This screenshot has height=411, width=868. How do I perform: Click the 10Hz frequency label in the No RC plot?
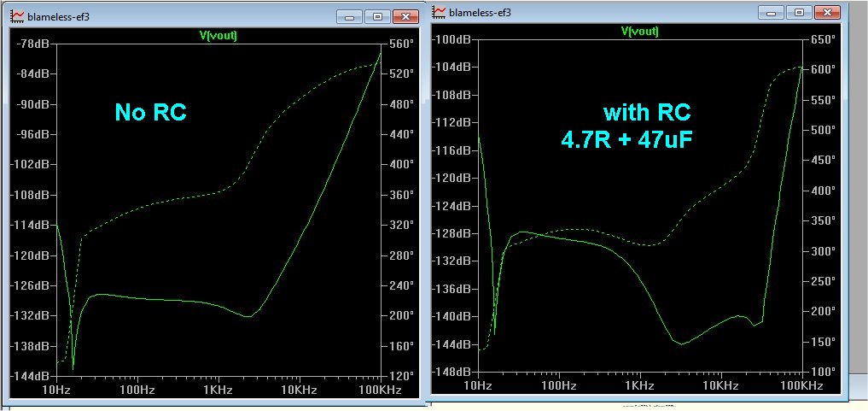tap(56, 388)
